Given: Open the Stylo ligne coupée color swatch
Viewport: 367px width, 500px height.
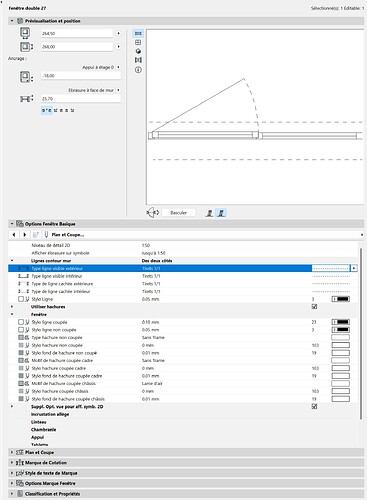Looking at the screenshot, I should pos(340,322).
